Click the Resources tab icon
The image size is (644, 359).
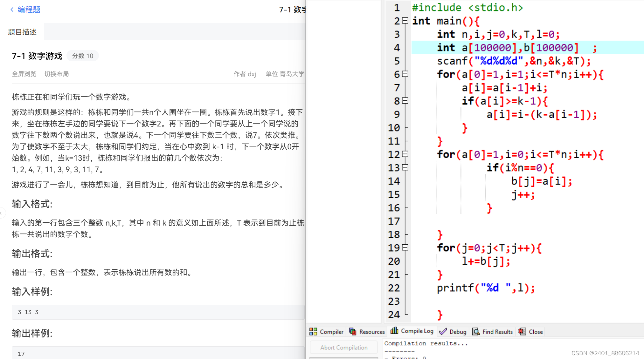pyautogui.click(x=353, y=332)
